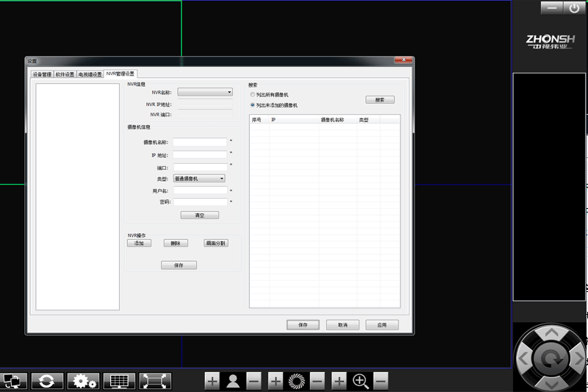588x392 pixels.
Task: Switch to 电视墙设置 tab
Action: 90,74
